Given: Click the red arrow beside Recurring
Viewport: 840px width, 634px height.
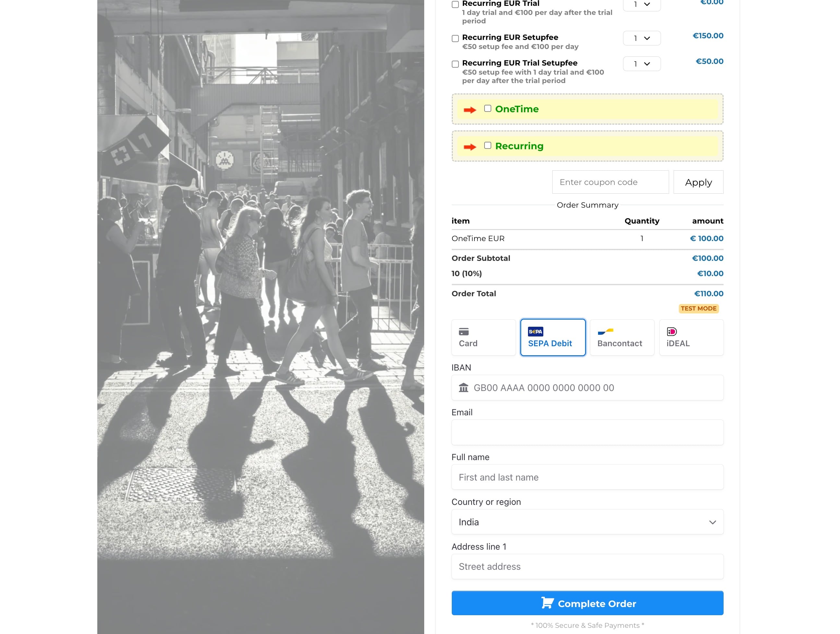Looking at the screenshot, I should pos(470,147).
